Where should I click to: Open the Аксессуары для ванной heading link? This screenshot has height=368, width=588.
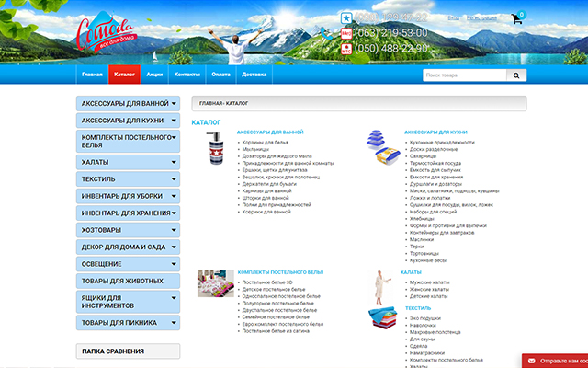pos(270,132)
